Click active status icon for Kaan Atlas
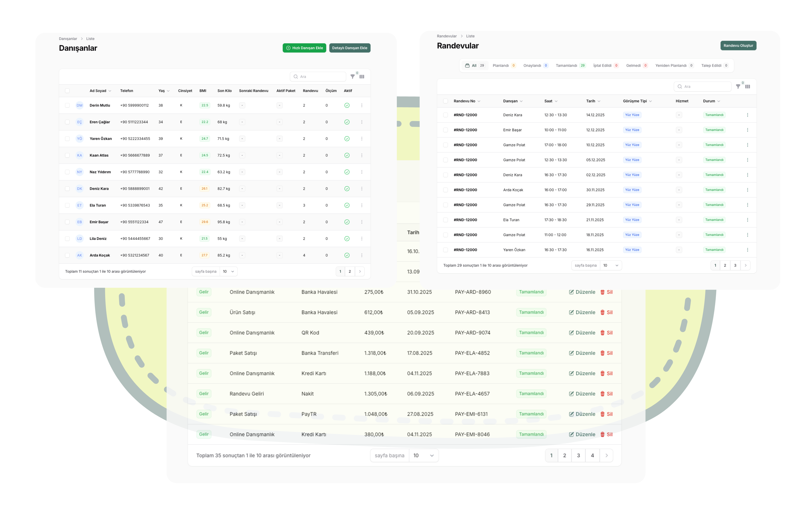Viewport: 812px width, 516px height. [x=347, y=155]
